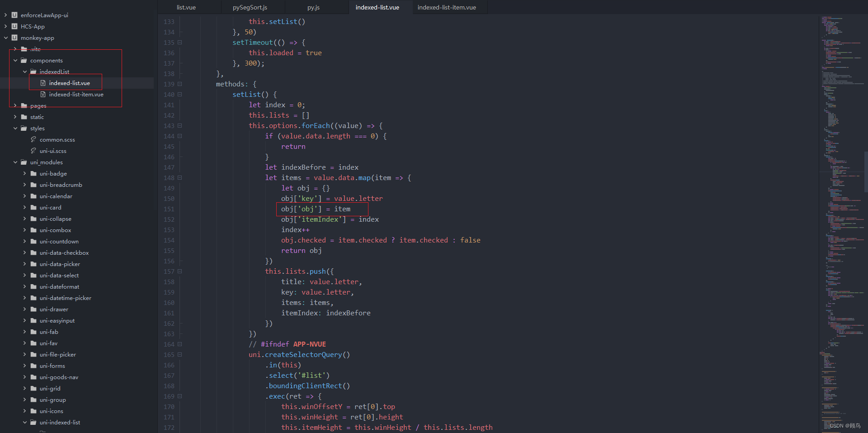The height and width of the screenshot is (433, 868).
Task: Click the uni-grid folder icon
Action: tap(33, 388)
